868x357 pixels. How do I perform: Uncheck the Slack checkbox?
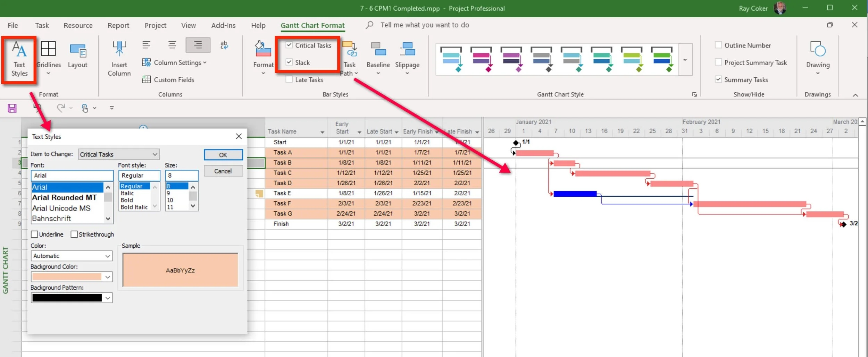click(289, 62)
